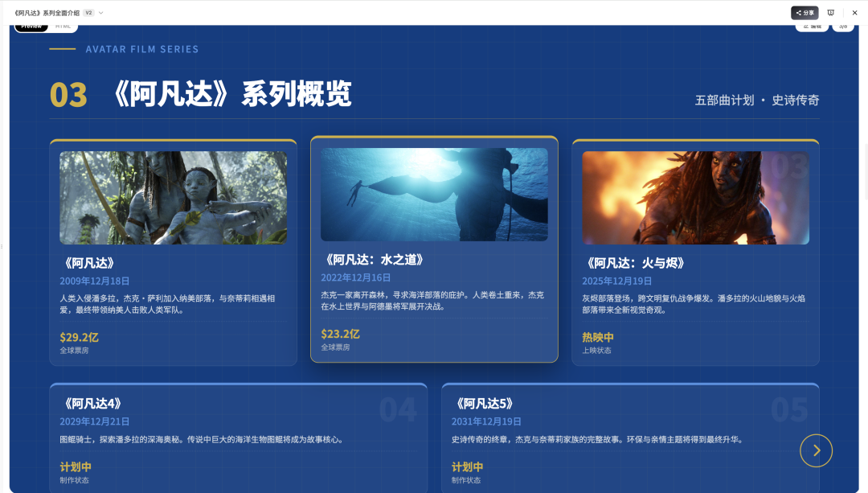Image resolution: width=868 pixels, height=493 pixels.
Task: Open the 水之道 underwater poster image
Action: click(434, 195)
